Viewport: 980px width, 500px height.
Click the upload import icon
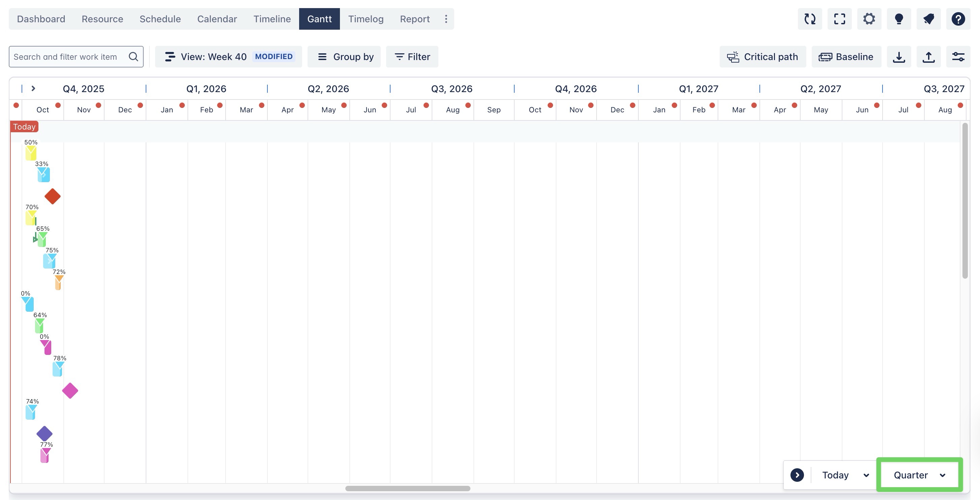(x=928, y=57)
